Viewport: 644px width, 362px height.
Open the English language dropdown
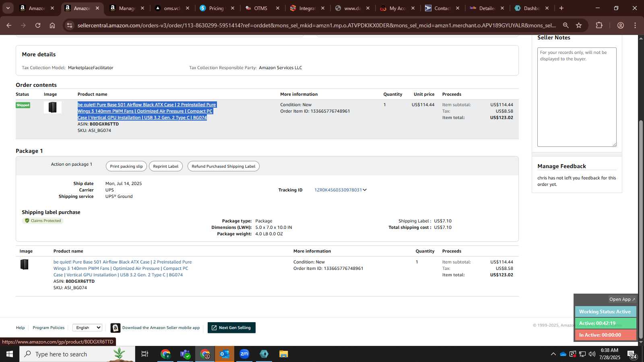click(x=87, y=327)
